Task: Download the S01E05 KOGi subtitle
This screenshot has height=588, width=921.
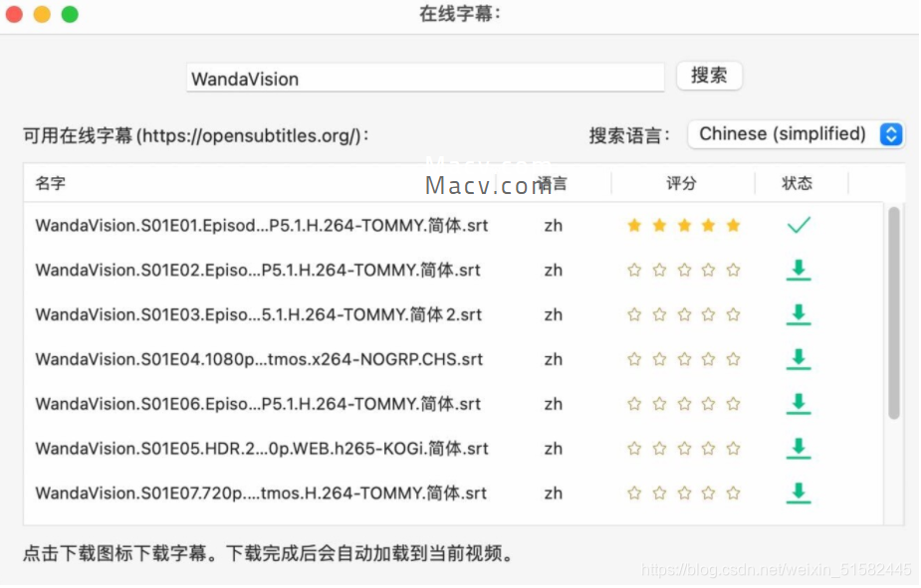Action: (798, 449)
